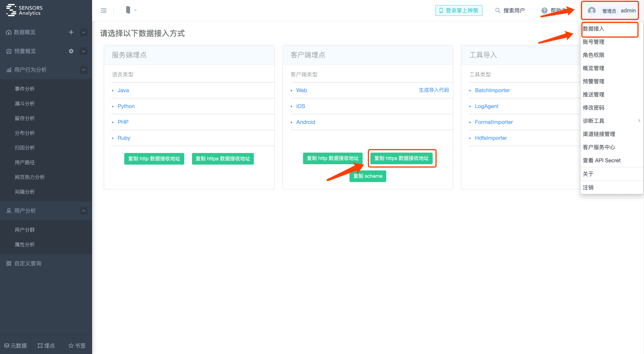Click the help question mark icon
This screenshot has width=644, height=354.
[x=544, y=10]
